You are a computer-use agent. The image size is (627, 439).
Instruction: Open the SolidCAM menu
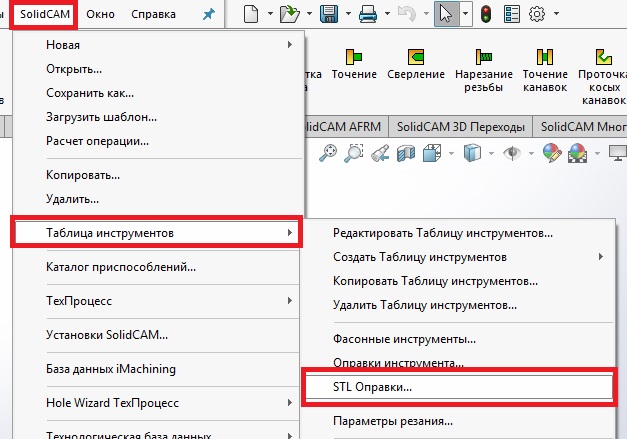(45, 14)
